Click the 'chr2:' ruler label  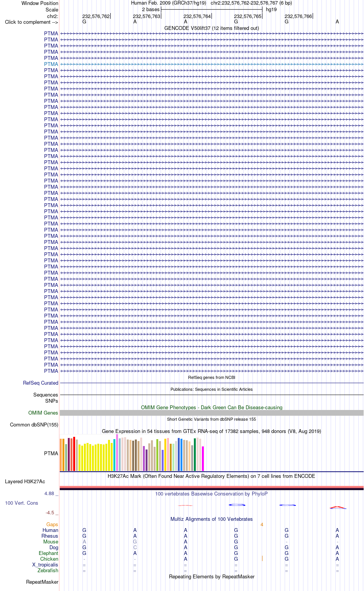tap(52, 16)
